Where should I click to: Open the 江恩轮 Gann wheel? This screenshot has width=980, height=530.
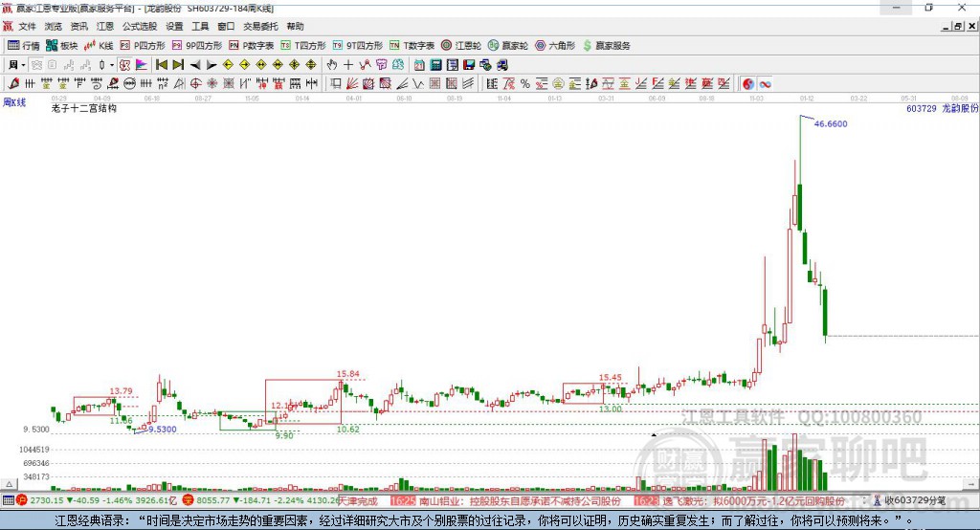click(461, 46)
